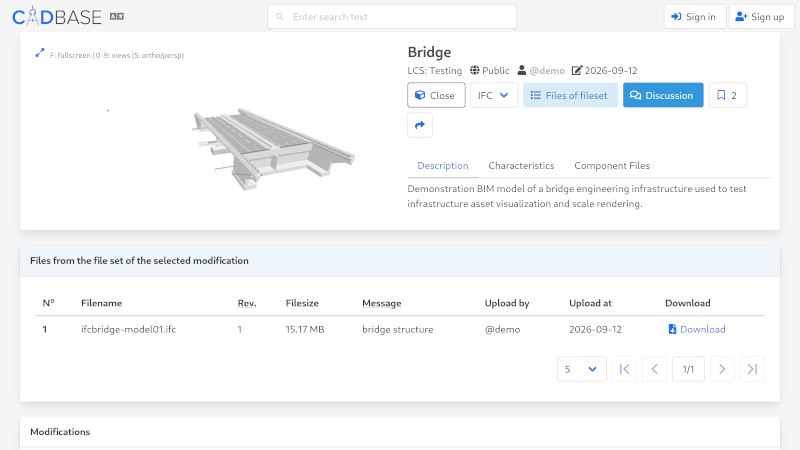Image resolution: width=800 pixels, height=450 pixels.
Task: Share the component with arrow icon
Action: (420, 125)
